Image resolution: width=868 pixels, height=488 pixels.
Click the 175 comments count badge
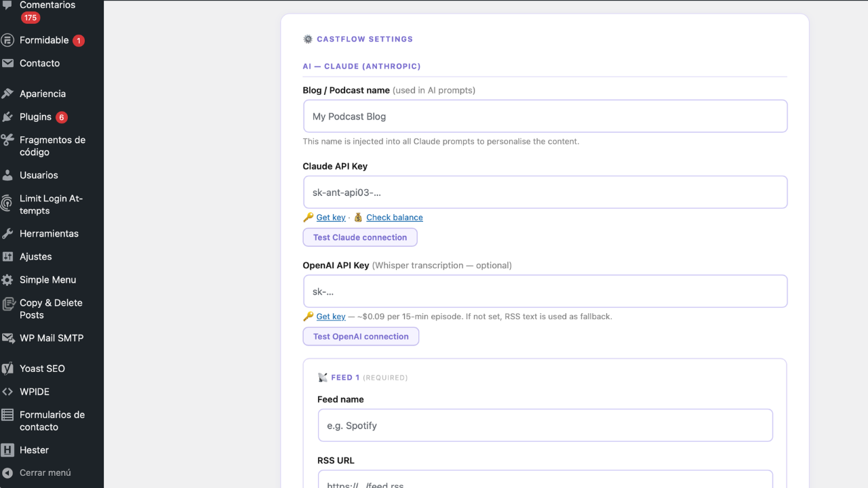point(31,18)
